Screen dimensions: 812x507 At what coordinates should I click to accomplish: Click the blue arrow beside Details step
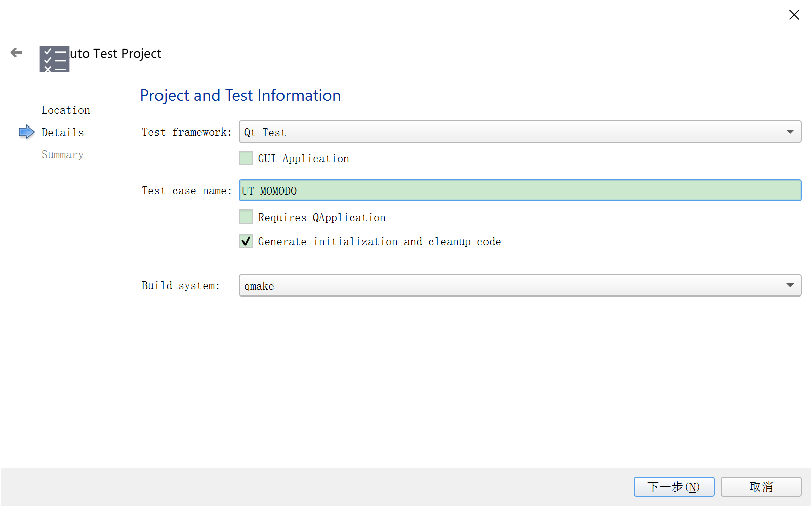click(x=27, y=132)
